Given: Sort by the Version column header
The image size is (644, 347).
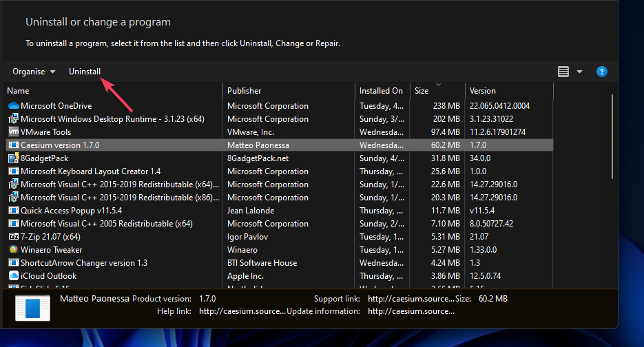Looking at the screenshot, I should 508,91.
